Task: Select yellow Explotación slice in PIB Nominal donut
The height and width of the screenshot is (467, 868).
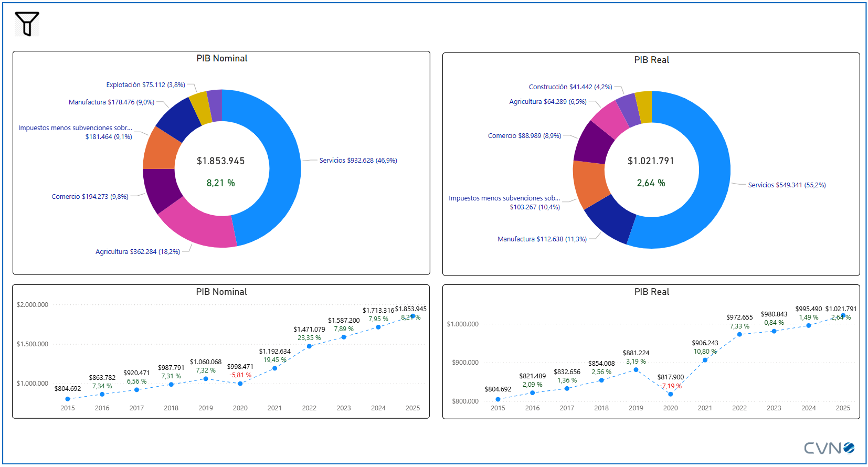Action: pos(200,107)
